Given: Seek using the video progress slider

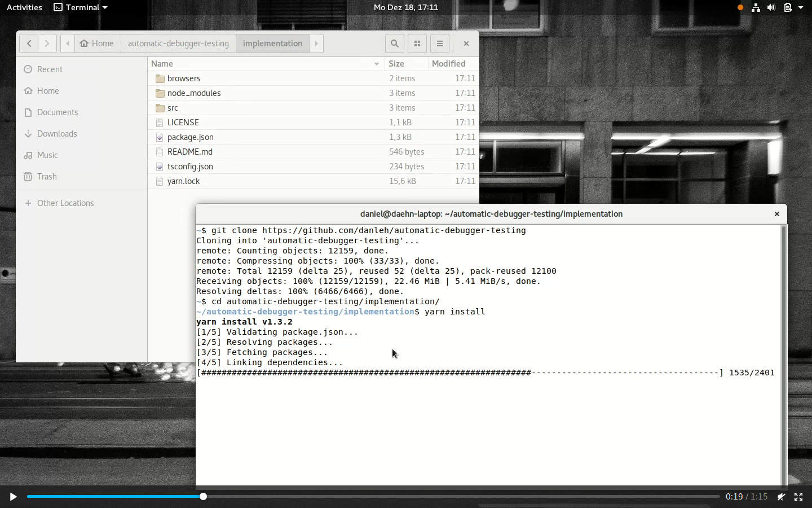Looking at the screenshot, I should point(373,497).
